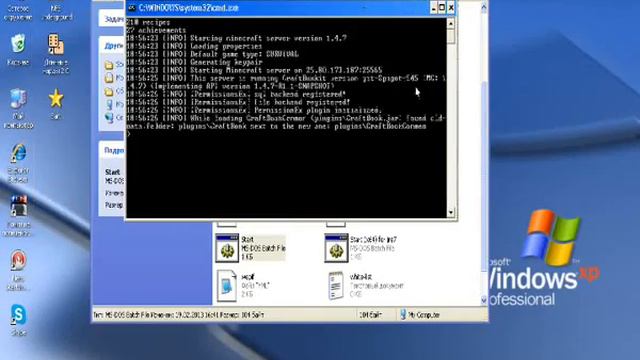Click the 'wepif' file name label
The image size is (640, 360).
coord(248,277)
